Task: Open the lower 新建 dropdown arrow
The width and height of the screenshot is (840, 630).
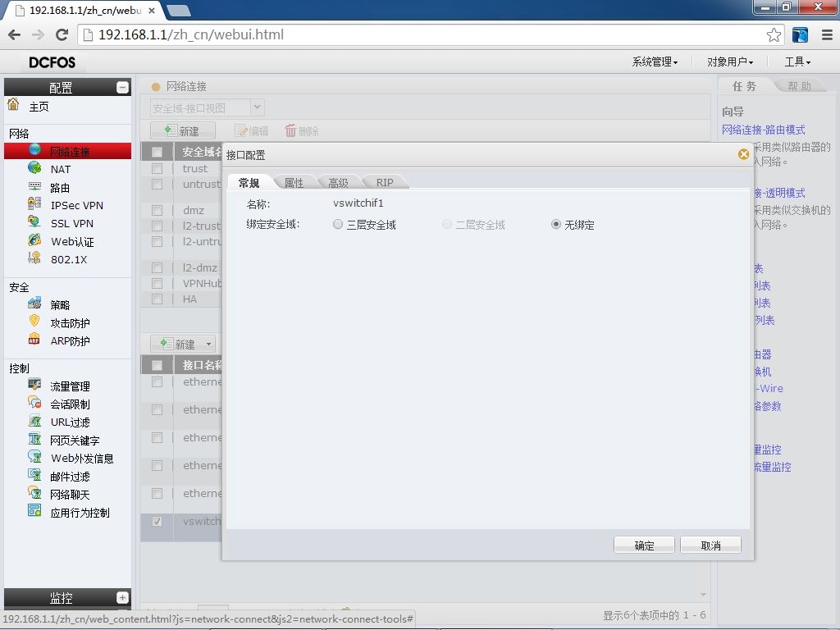Action: click(208, 344)
